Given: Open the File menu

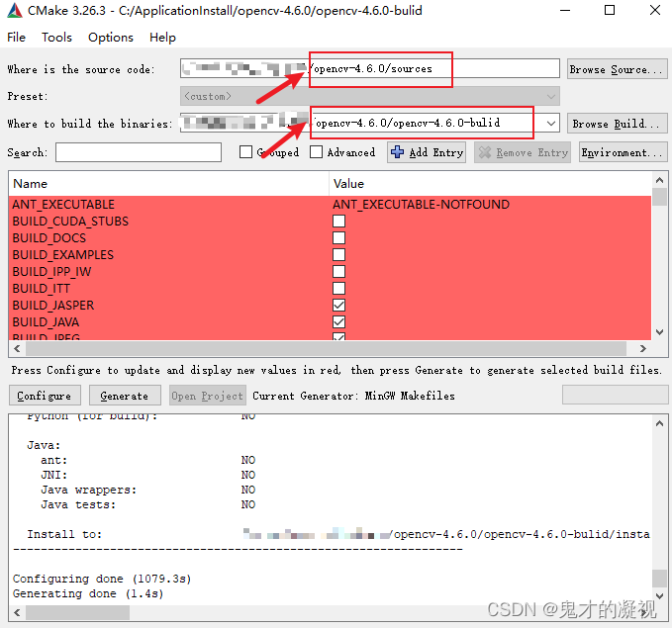Looking at the screenshot, I should [x=16, y=38].
